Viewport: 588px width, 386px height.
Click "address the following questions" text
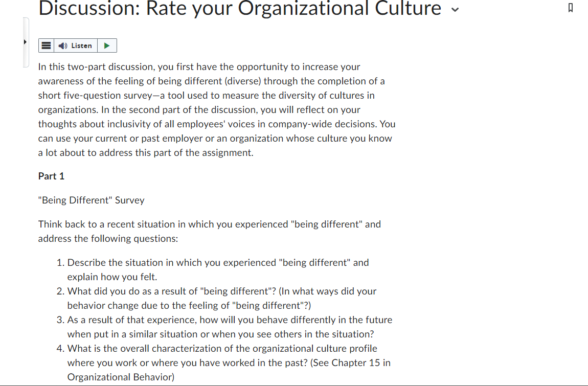pos(108,239)
